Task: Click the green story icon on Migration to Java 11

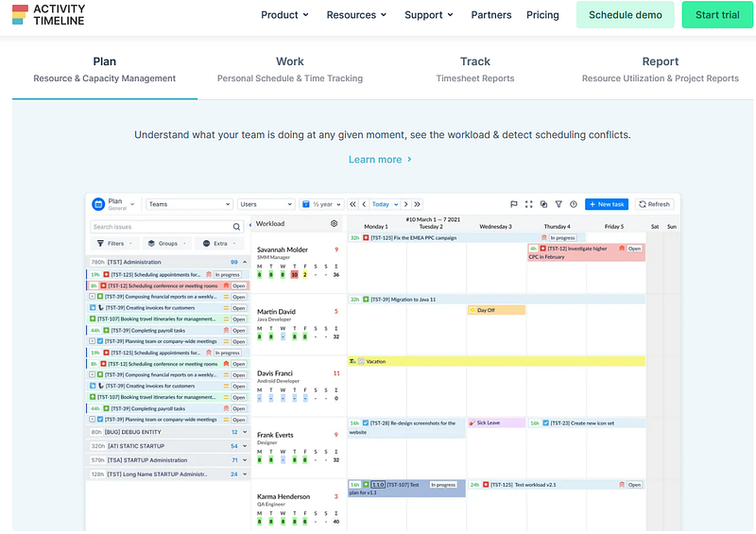Action: (x=366, y=300)
